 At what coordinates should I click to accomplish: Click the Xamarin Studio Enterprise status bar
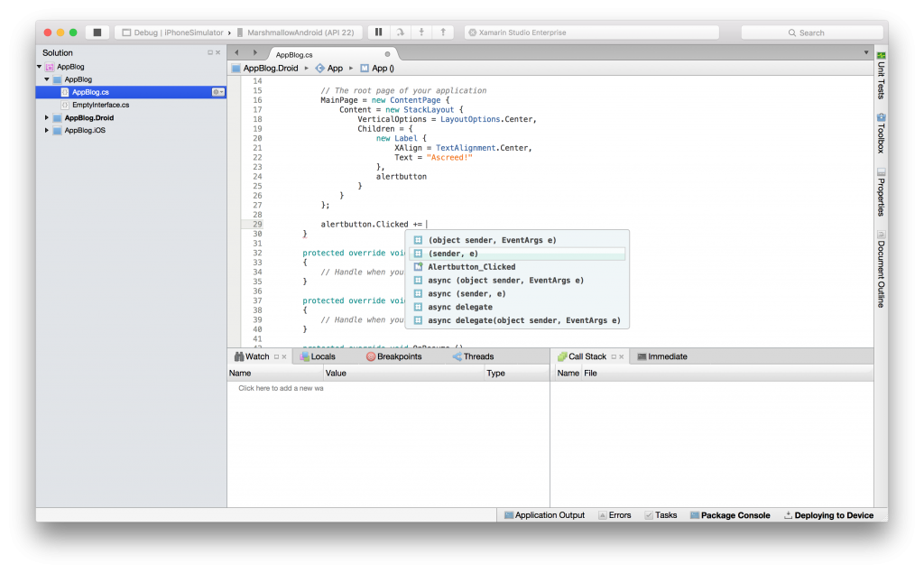(592, 32)
